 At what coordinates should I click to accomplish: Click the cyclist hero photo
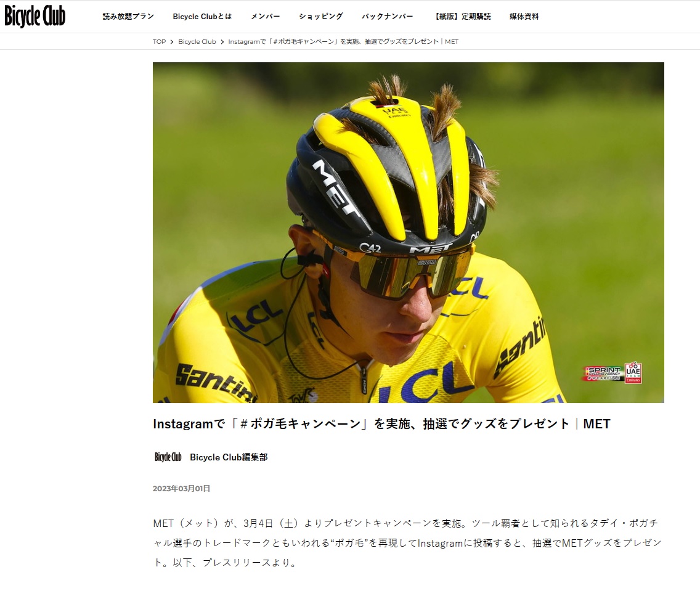tap(408, 232)
